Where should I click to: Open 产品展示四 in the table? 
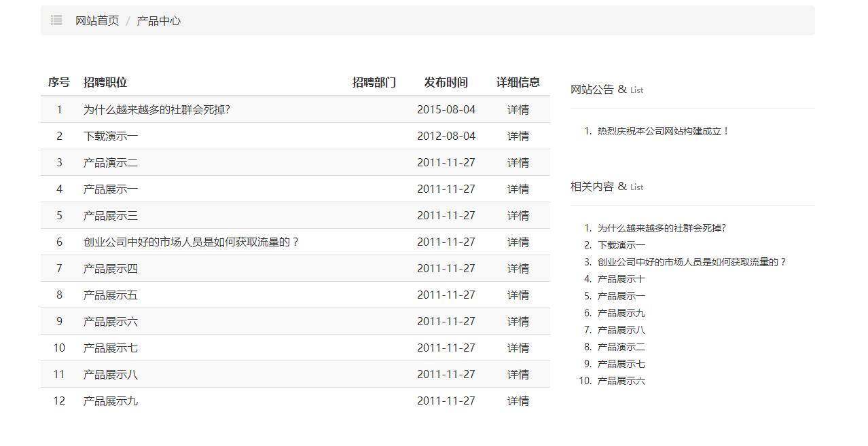[x=111, y=268]
